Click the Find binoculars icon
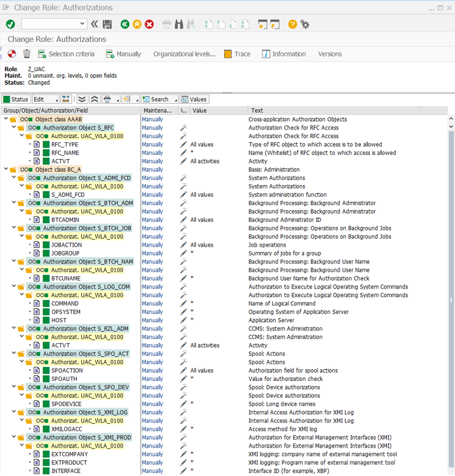 click(x=180, y=24)
